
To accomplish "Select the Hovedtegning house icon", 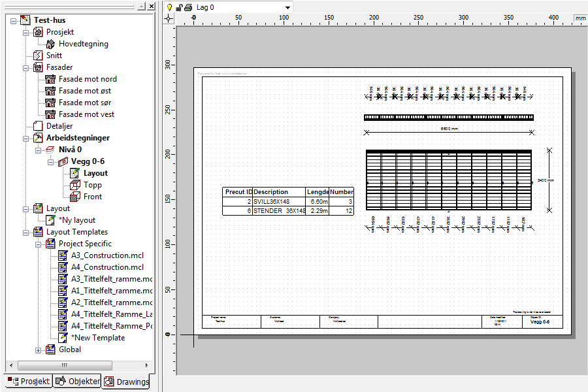I will (50, 44).
